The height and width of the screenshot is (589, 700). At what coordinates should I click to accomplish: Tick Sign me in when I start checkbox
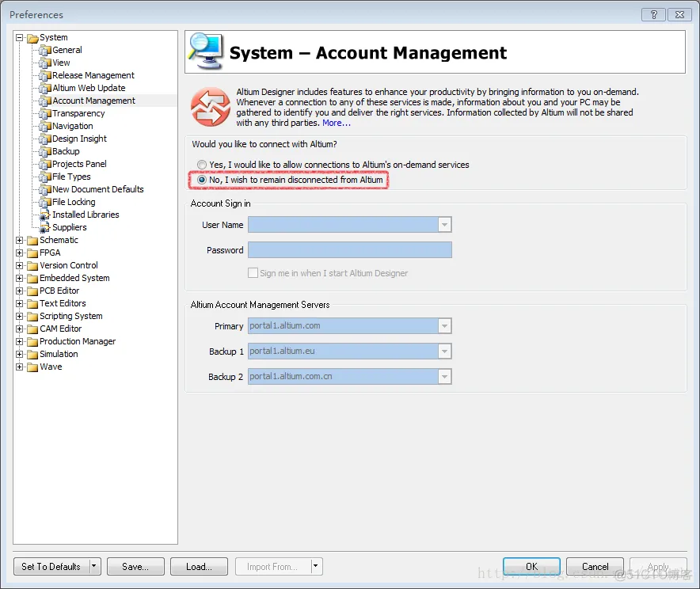pyautogui.click(x=253, y=272)
